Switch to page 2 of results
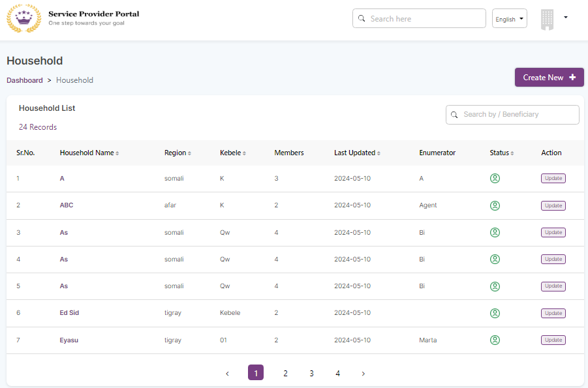The height and width of the screenshot is (388, 588). coord(285,374)
